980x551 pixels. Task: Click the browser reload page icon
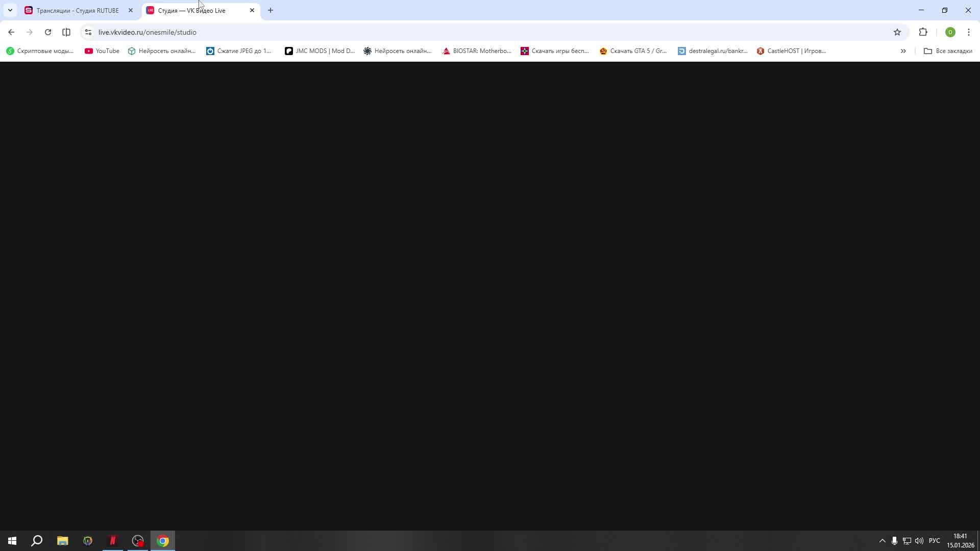[x=48, y=32]
